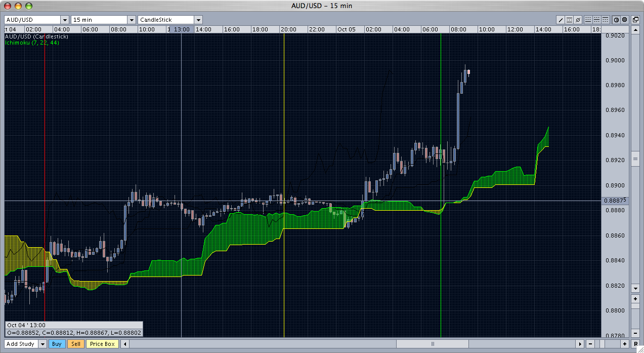
Task: Select the trend line drawing tool
Action: (561, 20)
